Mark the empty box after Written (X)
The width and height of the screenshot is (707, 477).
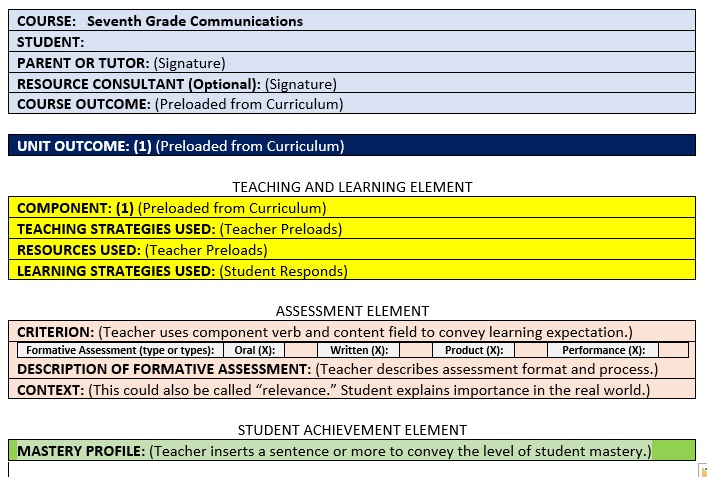[414, 350]
